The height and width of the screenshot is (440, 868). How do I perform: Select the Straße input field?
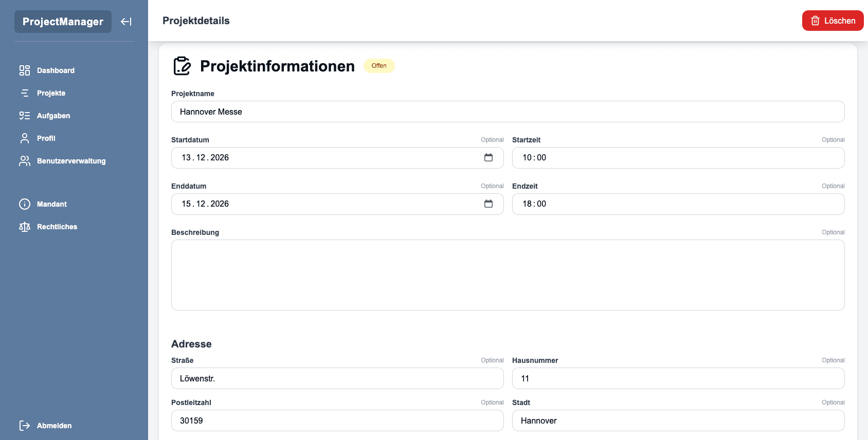point(337,378)
